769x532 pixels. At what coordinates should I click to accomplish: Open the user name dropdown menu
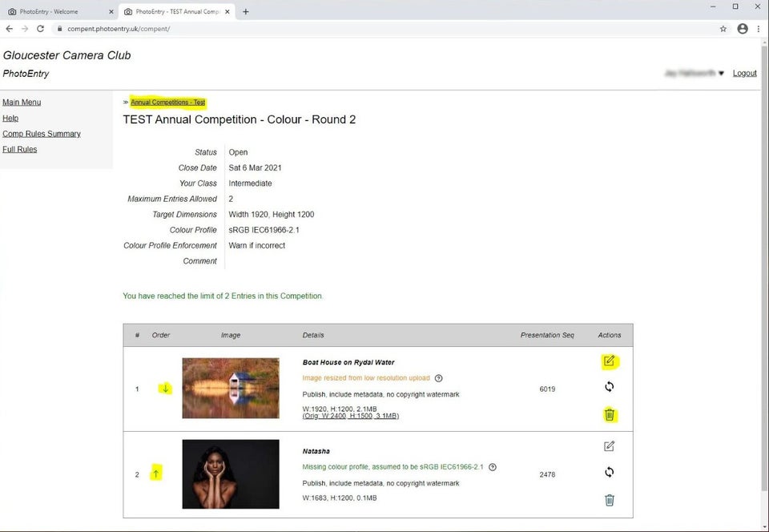[694, 73]
